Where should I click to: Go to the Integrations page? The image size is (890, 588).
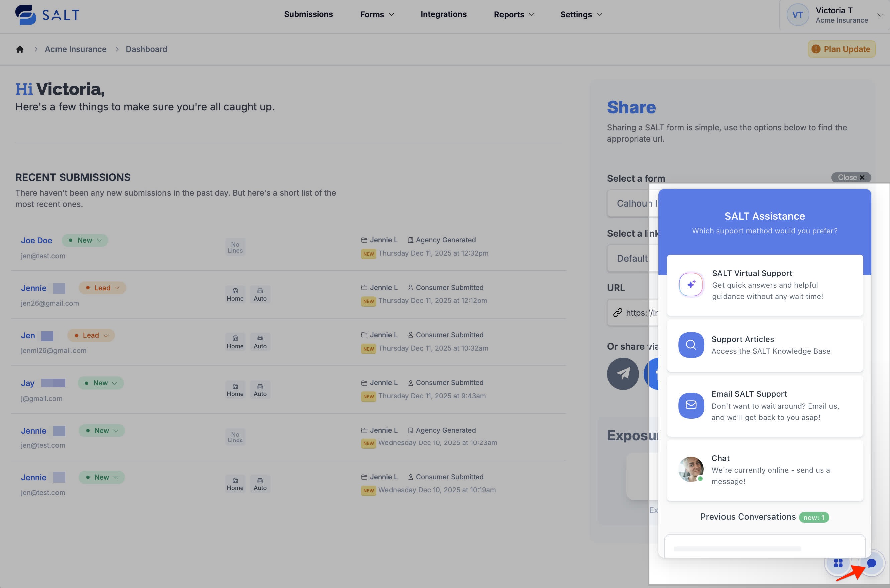pos(444,14)
